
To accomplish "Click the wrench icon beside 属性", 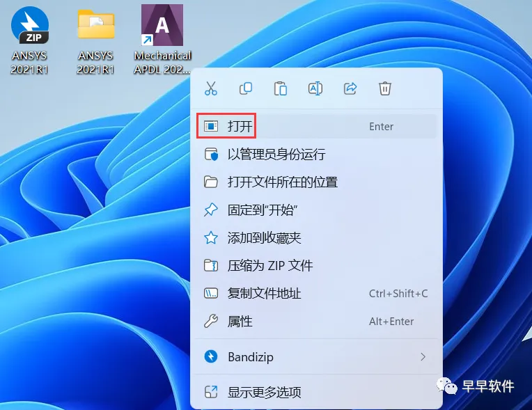I will point(211,321).
